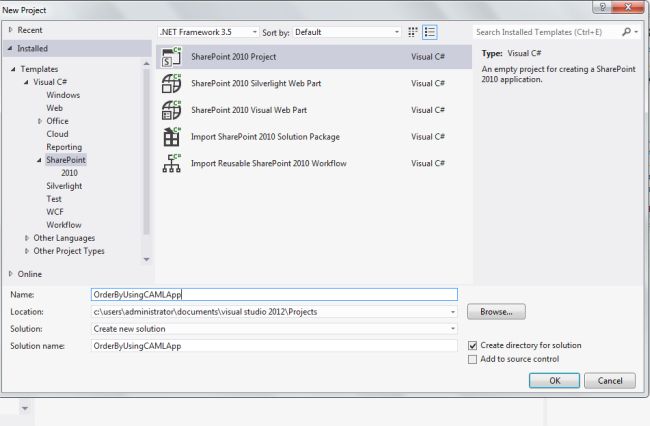Click the help question mark button
Screen dimensions: 650x426
[603, 7]
